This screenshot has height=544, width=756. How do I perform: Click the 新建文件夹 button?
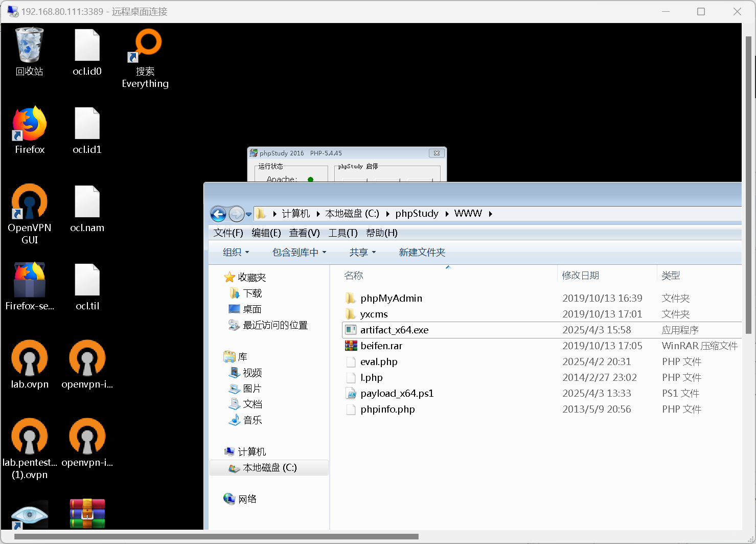tap(422, 253)
